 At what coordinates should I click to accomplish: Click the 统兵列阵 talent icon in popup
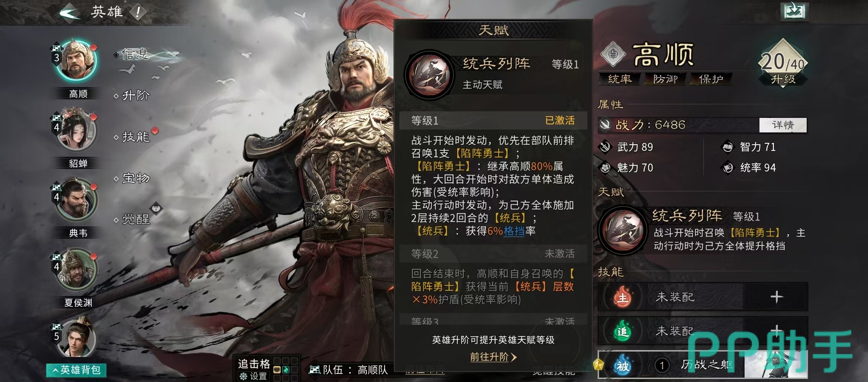[x=429, y=75]
